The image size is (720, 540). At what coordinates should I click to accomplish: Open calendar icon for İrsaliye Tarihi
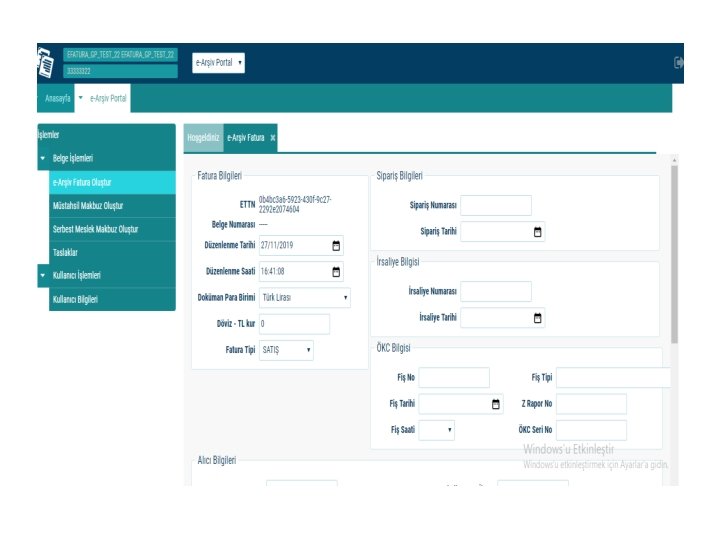(537, 318)
